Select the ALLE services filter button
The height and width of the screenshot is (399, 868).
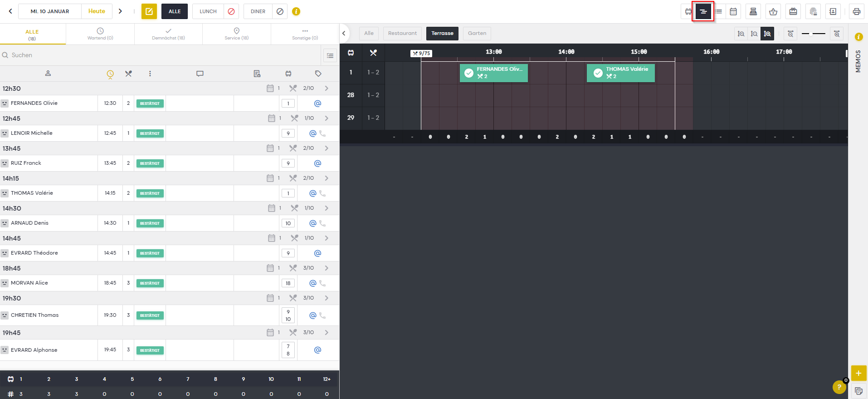click(x=175, y=11)
